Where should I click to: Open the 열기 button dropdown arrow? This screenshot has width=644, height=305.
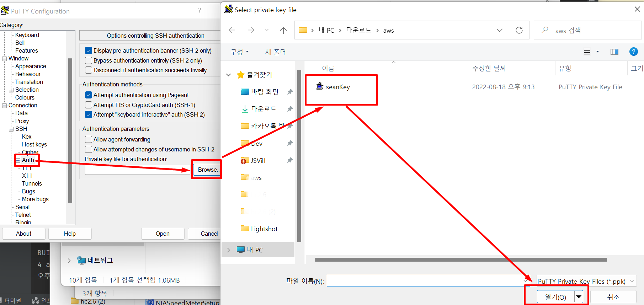579,297
